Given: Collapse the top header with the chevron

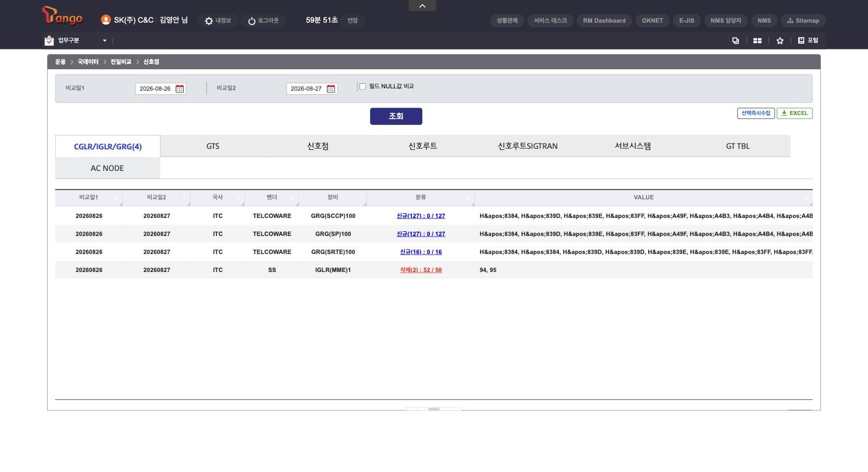Looking at the screenshot, I should (x=422, y=6).
